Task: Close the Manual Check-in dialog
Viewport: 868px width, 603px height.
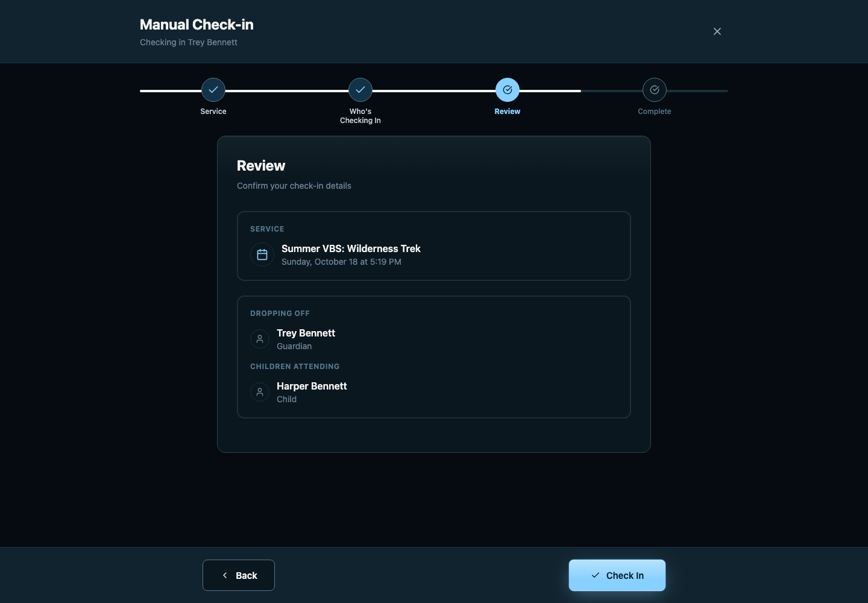Action: (x=717, y=31)
